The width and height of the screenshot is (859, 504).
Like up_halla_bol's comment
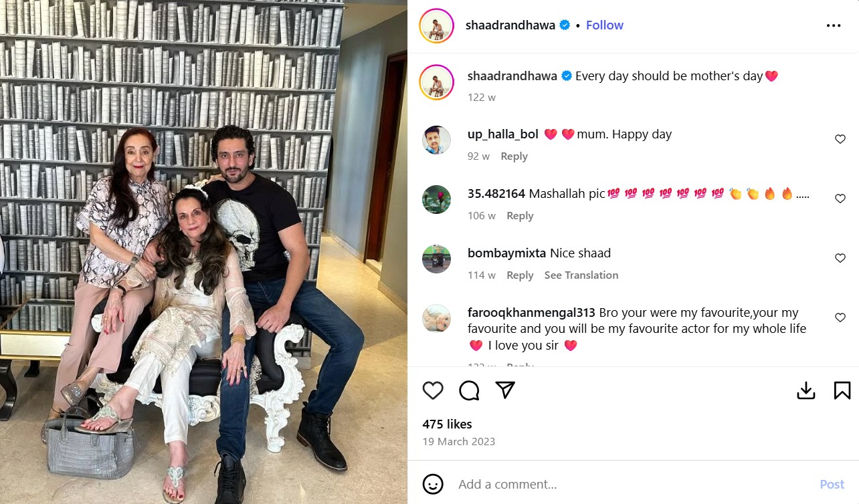[x=840, y=139]
